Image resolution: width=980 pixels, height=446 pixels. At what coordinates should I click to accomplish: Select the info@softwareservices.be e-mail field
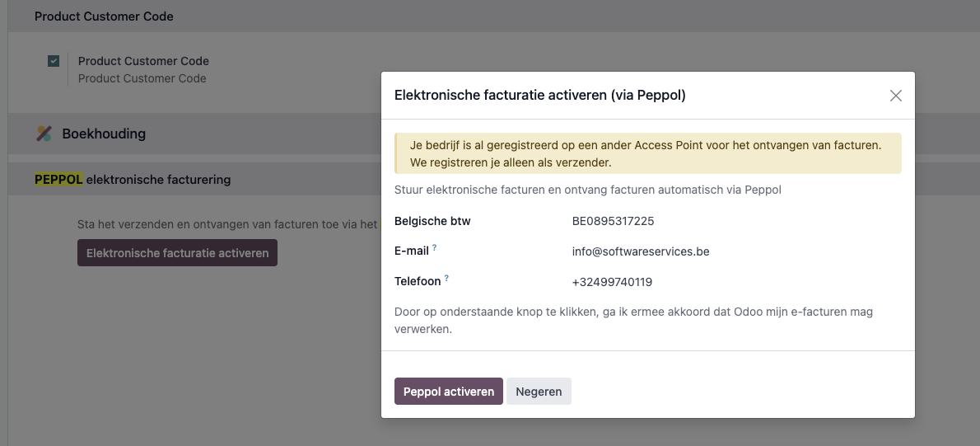(x=641, y=251)
